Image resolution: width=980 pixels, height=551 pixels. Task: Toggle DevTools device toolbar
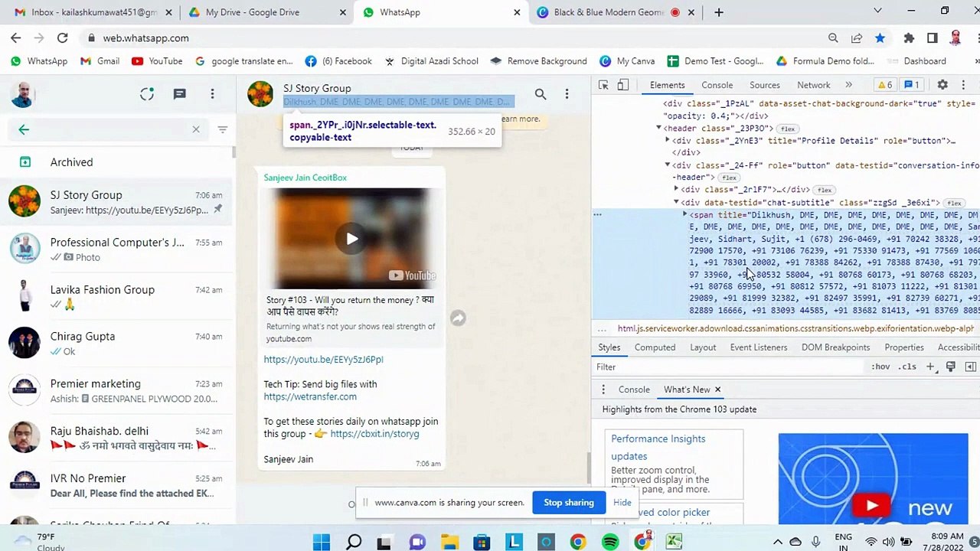(623, 85)
